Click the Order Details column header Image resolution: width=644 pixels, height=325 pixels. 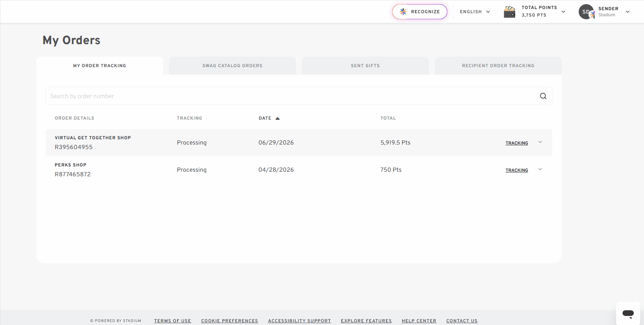[x=74, y=118]
